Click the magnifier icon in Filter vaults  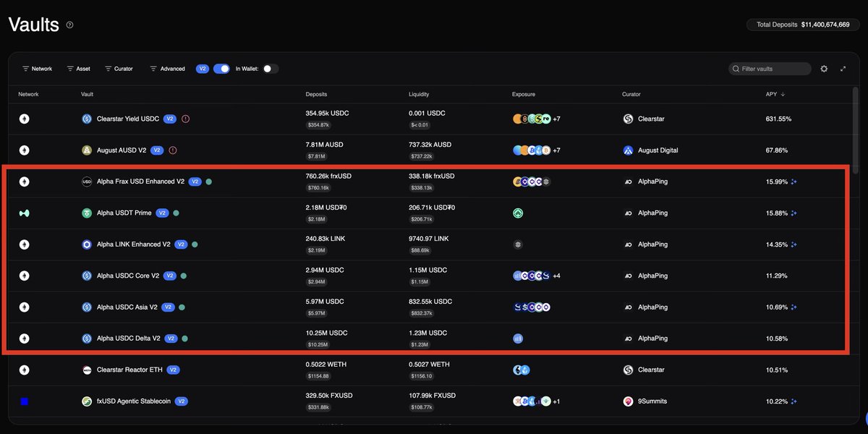point(736,69)
